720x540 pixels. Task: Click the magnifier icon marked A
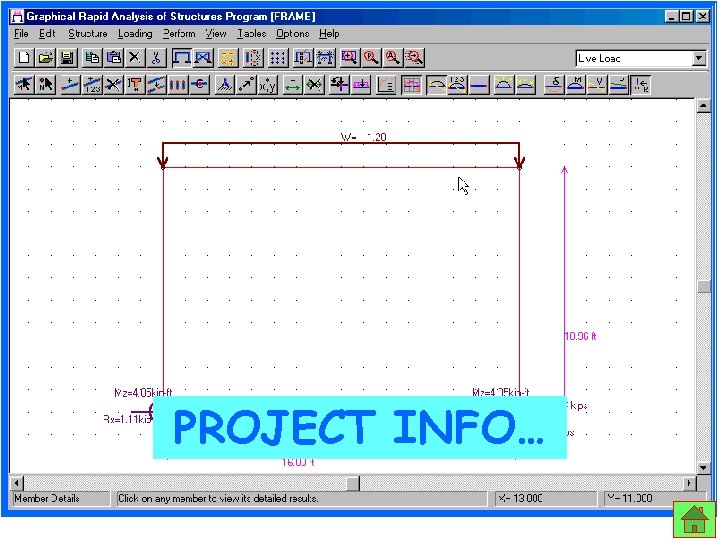[393, 58]
